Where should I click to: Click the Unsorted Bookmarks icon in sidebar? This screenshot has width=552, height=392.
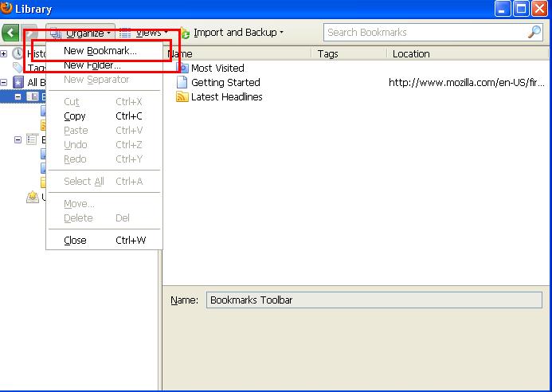click(x=33, y=198)
